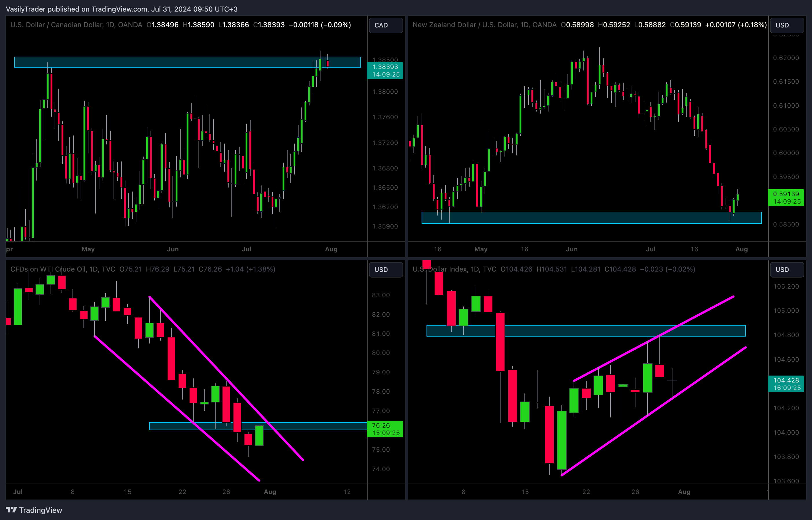This screenshot has width=812, height=520.
Task: Click the USD/CAD high value H1.38590
Action: click(x=199, y=25)
